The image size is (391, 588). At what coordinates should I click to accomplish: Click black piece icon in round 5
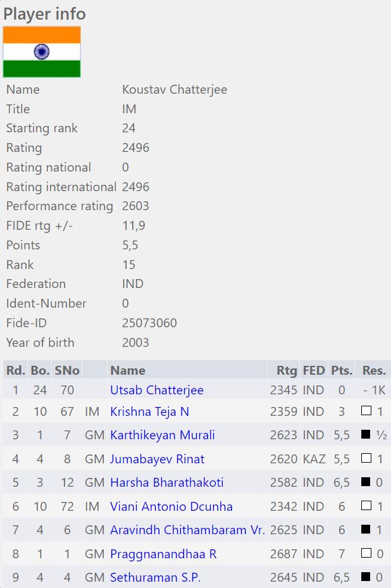(366, 482)
